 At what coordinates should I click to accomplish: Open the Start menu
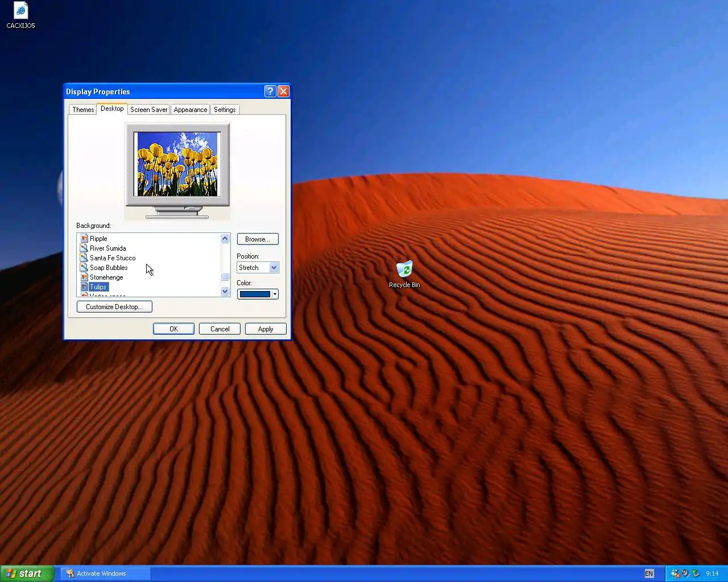tap(27, 573)
